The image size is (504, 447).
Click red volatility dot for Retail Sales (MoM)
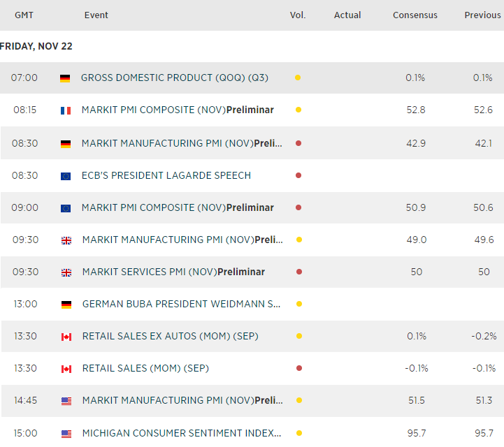(298, 369)
